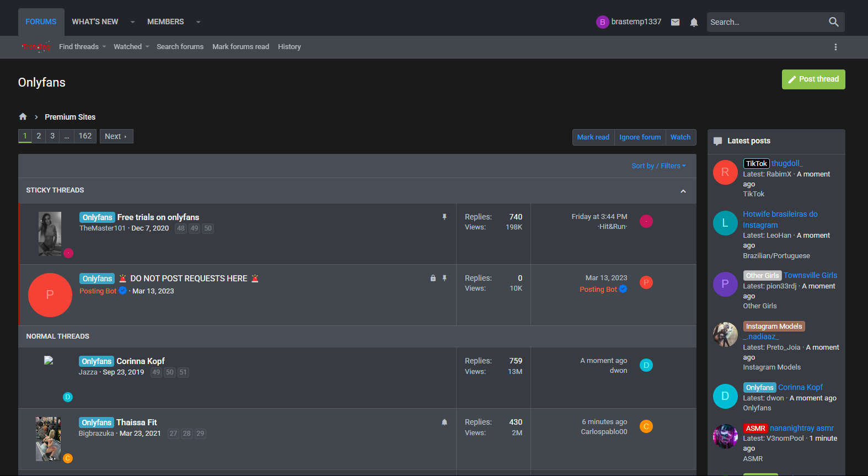Click inside the Search input field
The image size is (868, 476).
coord(764,22)
